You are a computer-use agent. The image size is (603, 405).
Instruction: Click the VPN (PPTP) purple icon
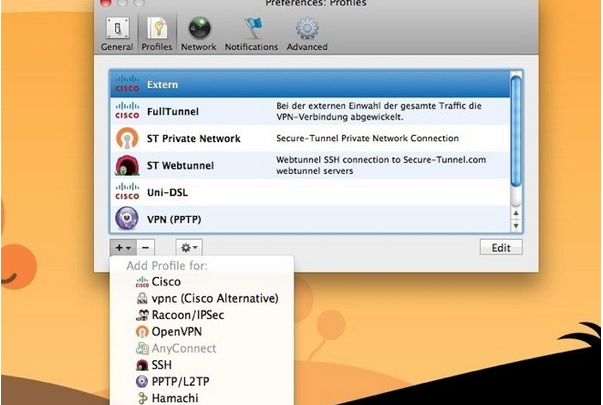click(x=127, y=218)
